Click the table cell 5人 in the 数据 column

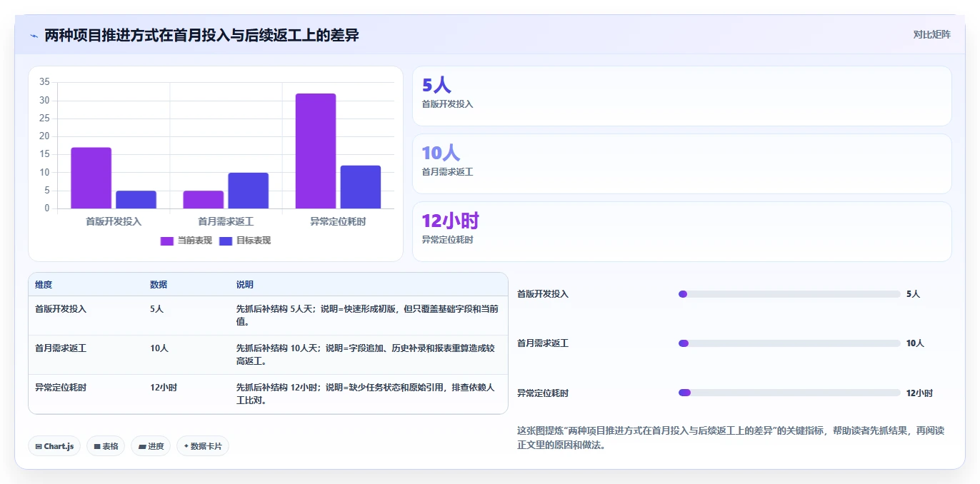156,309
